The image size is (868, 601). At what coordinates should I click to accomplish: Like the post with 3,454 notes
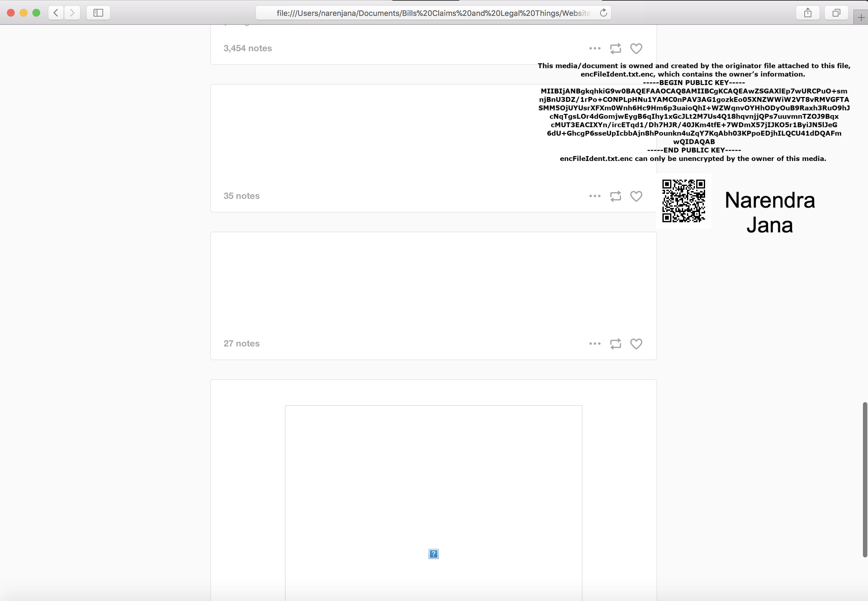pos(636,49)
